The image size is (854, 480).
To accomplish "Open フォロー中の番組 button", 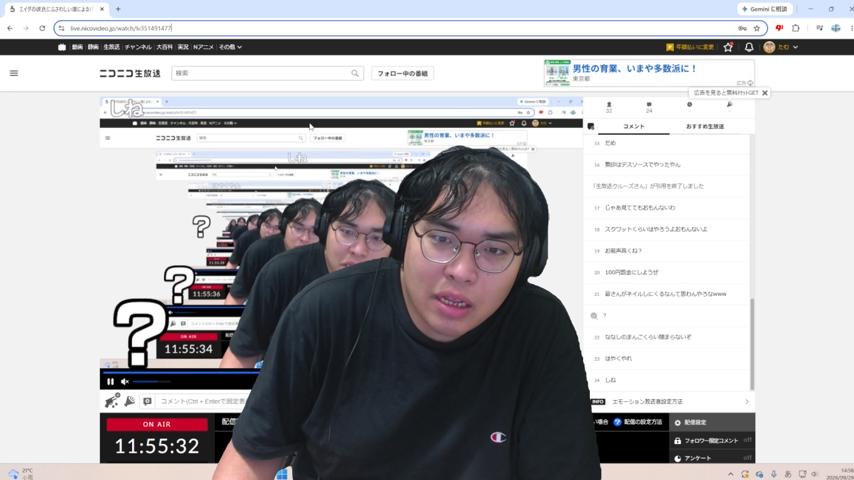I will pos(402,73).
